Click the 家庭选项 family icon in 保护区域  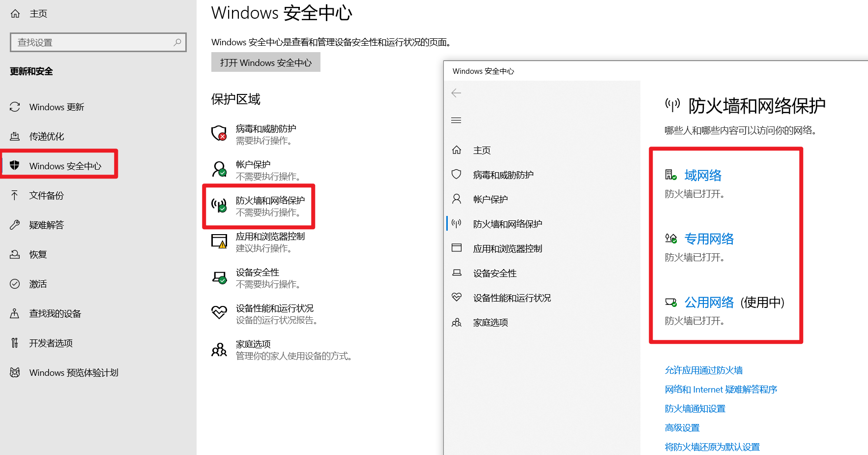[219, 349]
